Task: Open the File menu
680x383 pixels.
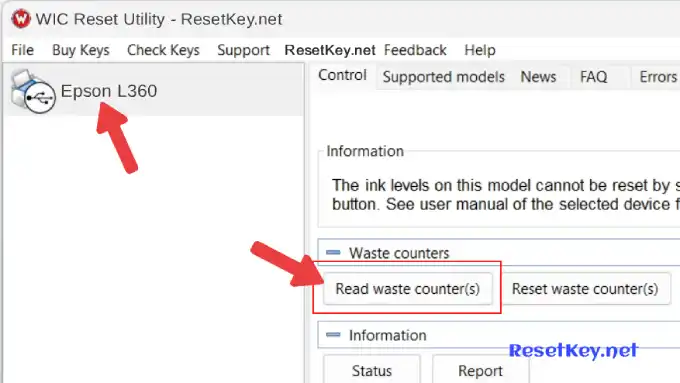Action: point(23,50)
